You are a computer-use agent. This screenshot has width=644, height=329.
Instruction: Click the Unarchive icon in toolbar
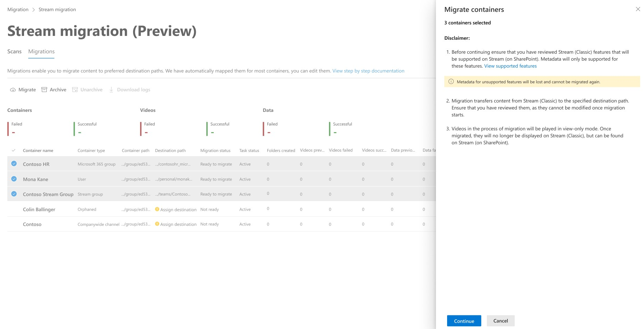[75, 90]
